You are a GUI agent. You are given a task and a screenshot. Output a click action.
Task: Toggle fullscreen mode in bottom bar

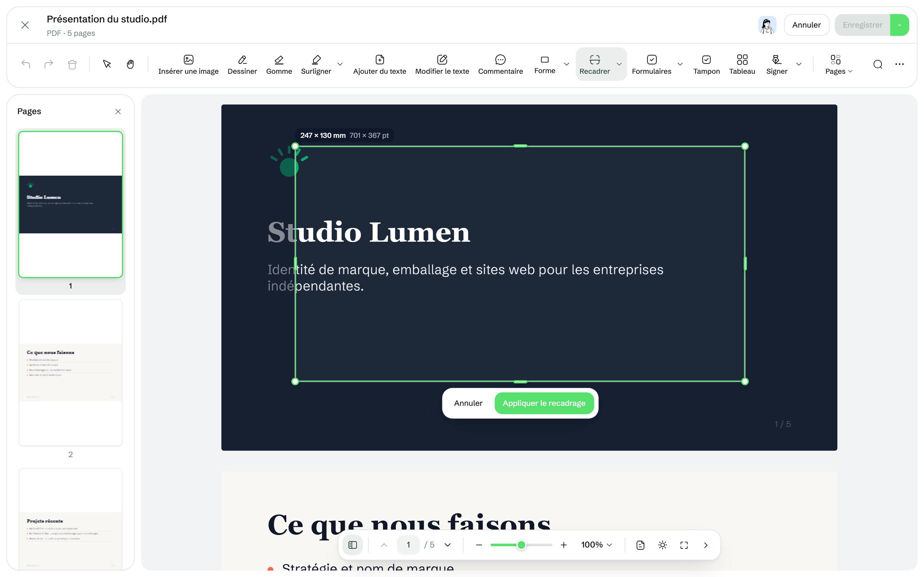point(684,545)
